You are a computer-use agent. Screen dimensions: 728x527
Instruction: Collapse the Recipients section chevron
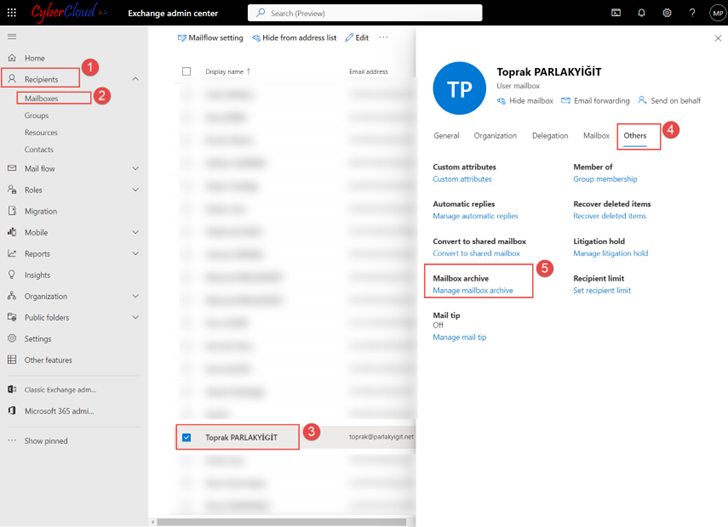click(135, 79)
